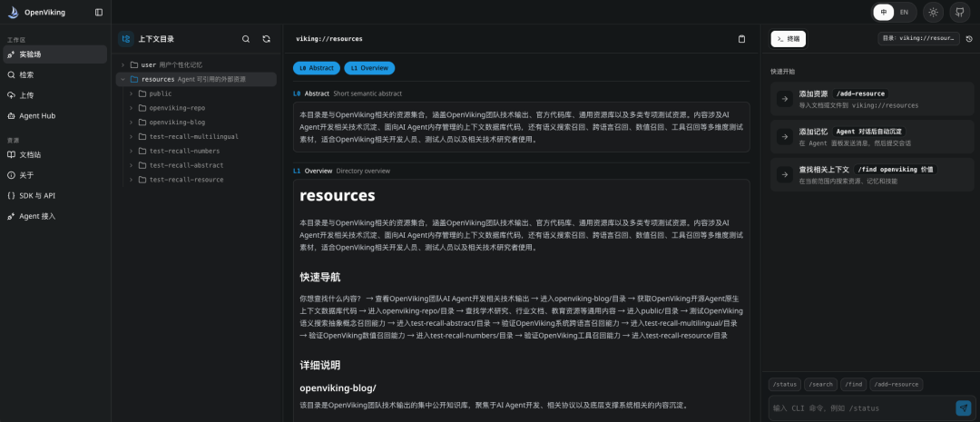Image resolution: width=980 pixels, height=422 pixels.
Task: Select the resources tree row
Action: pyautogui.click(x=196, y=79)
